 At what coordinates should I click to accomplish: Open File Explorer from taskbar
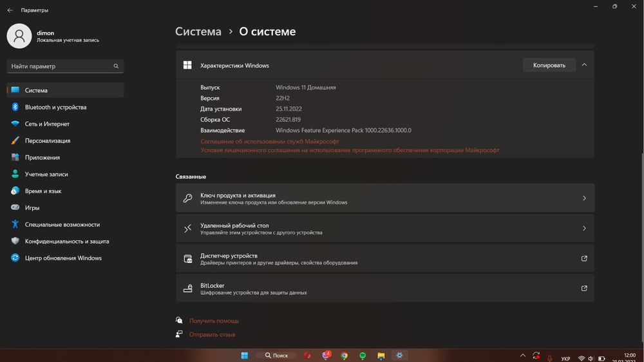pos(381,356)
